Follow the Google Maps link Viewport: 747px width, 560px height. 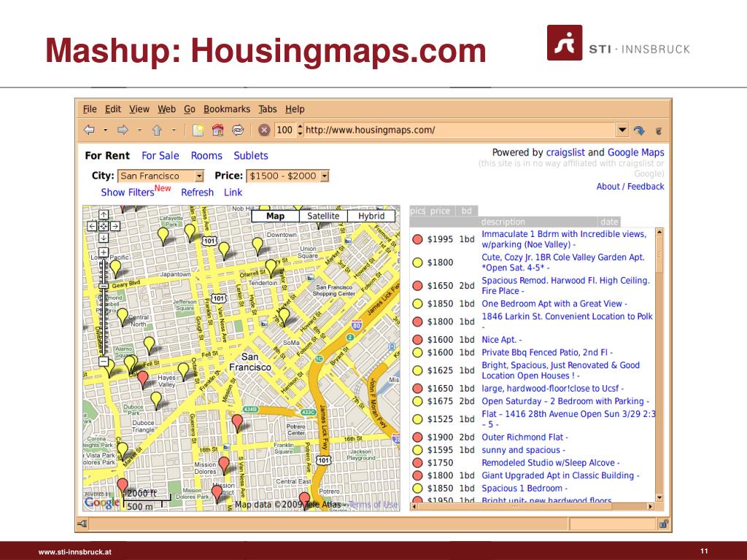pos(635,152)
